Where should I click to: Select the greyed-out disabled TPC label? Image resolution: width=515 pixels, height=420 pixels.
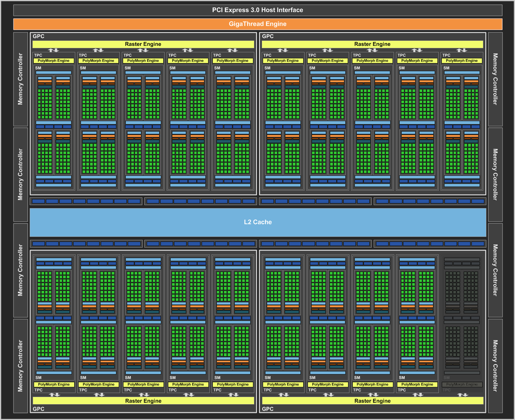(447, 390)
